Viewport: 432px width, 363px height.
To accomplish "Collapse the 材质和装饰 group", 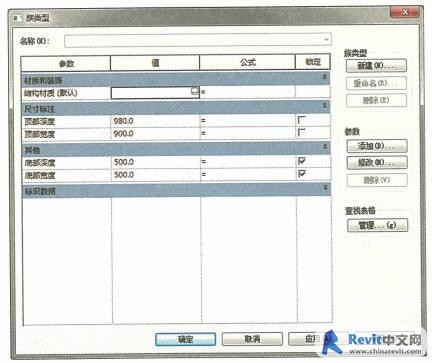I will 324,77.
